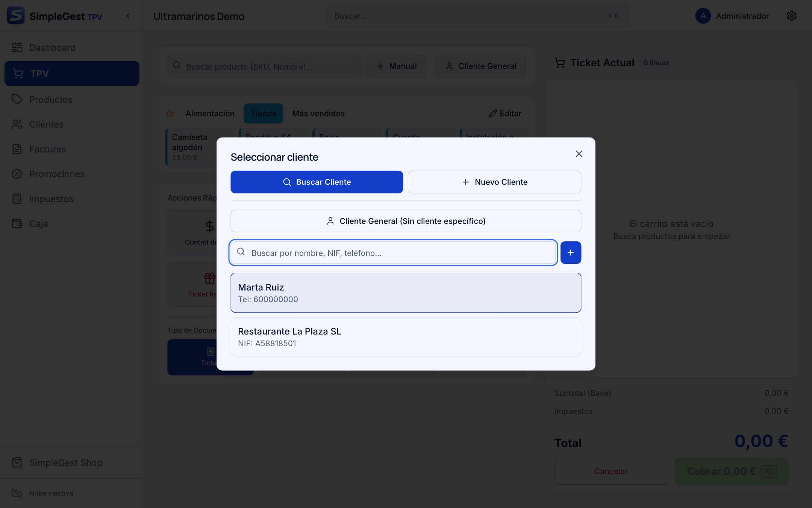Switch to the Nuevo Cliente tab
Screen dimensions: 812x508
point(494,182)
